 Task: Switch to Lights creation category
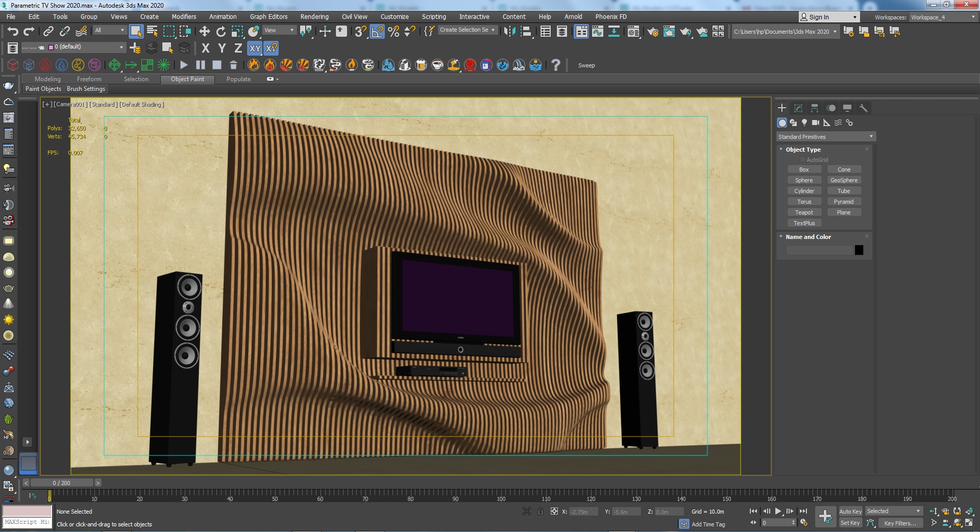coord(804,123)
